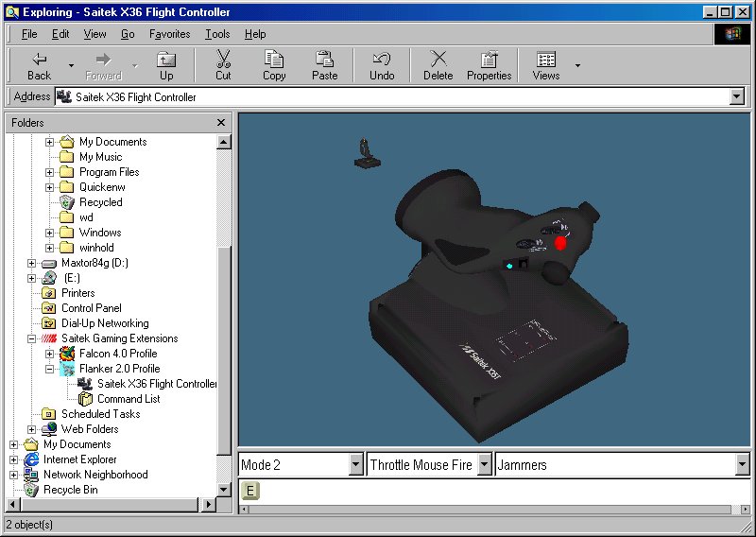Viewport: 756px width, 537px height.
Task: Select the My Music folder icon
Action: click(66, 157)
